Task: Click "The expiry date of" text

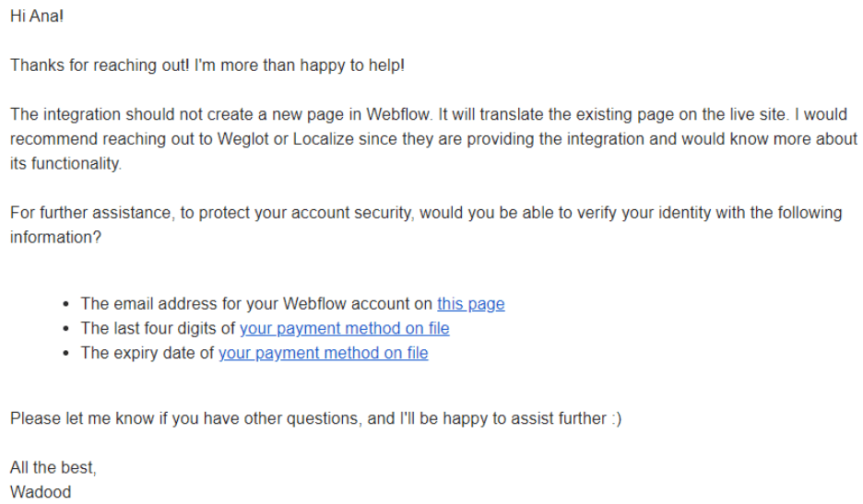Action: (x=147, y=353)
